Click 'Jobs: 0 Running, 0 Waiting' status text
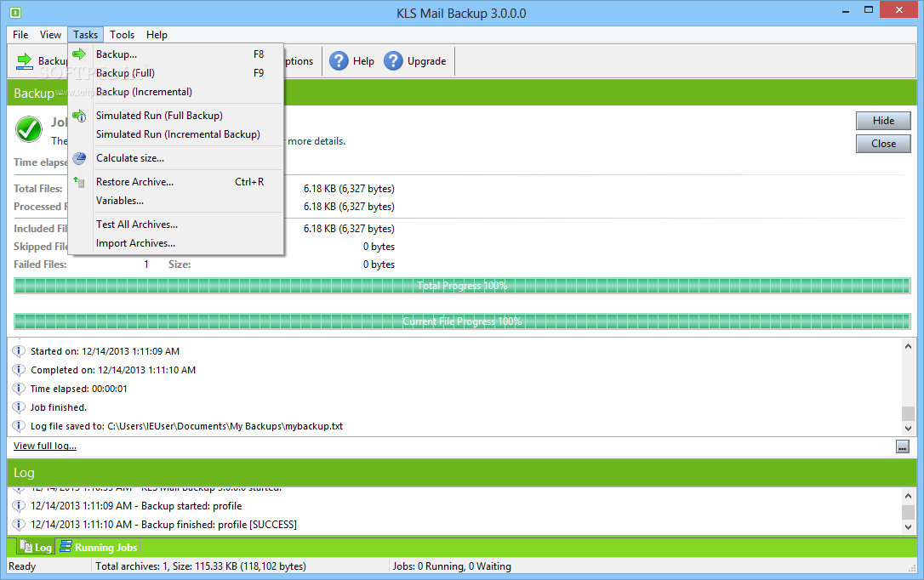The height and width of the screenshot is (580, 924). pos(452,566)
